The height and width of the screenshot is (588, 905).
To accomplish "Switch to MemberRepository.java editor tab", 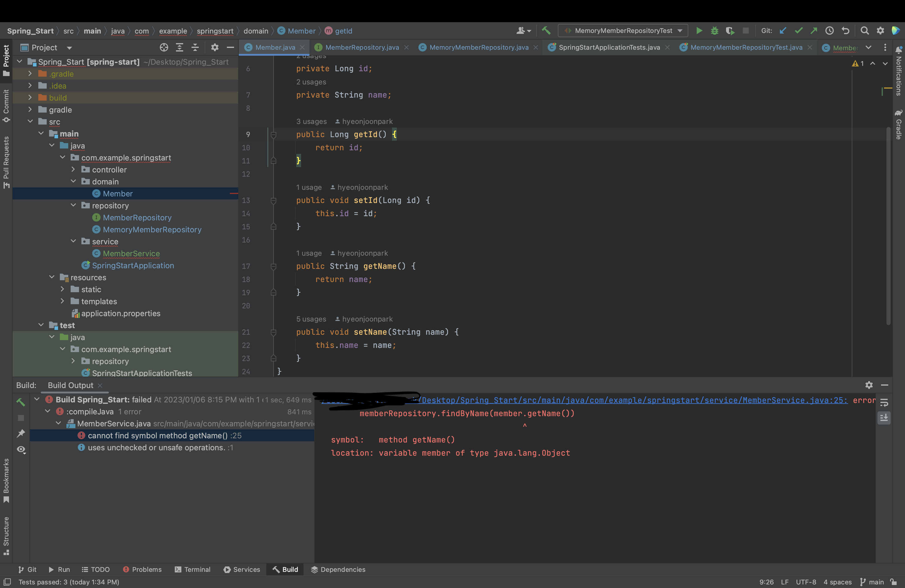I will point(362,48).
